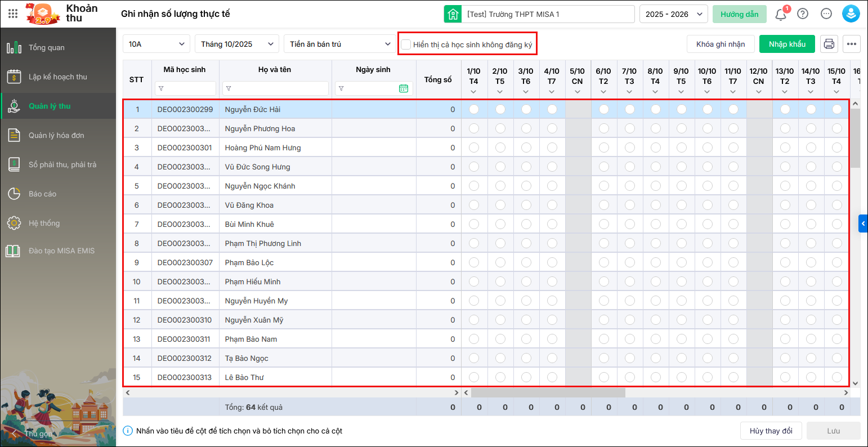Click the Khóa ghi nhận button
The width and height of the screenshot is (868, 447).
[720, 44]
